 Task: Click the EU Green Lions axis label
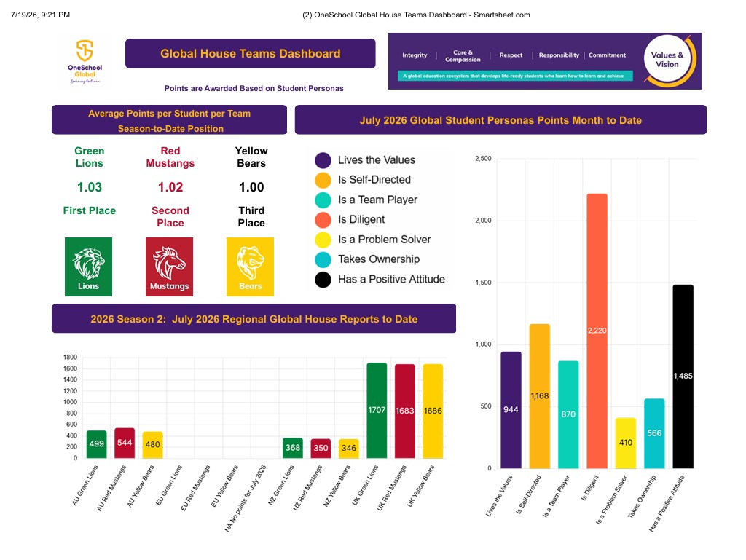pos(169,486)
